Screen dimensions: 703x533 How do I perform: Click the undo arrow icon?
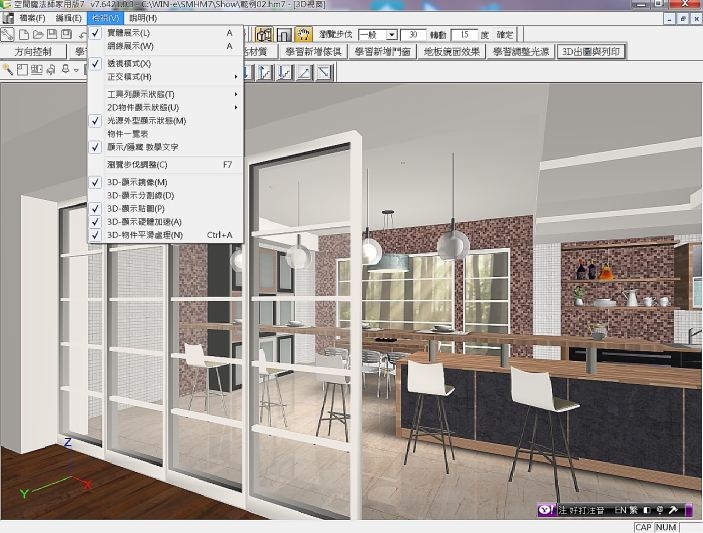point(83,35)
